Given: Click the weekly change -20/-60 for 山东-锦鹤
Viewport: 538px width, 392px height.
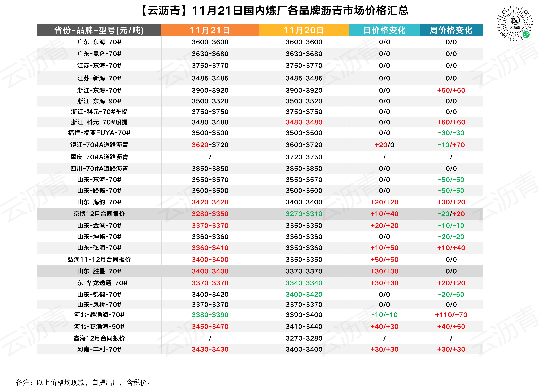Looking at the screenshot, I should (451, 294).
